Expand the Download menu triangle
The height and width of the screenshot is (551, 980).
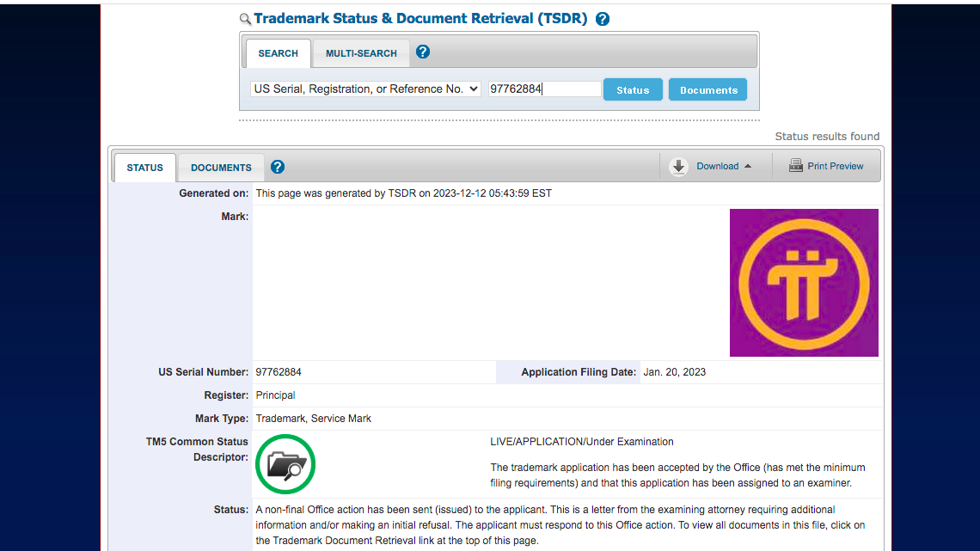tap(748, 167)
